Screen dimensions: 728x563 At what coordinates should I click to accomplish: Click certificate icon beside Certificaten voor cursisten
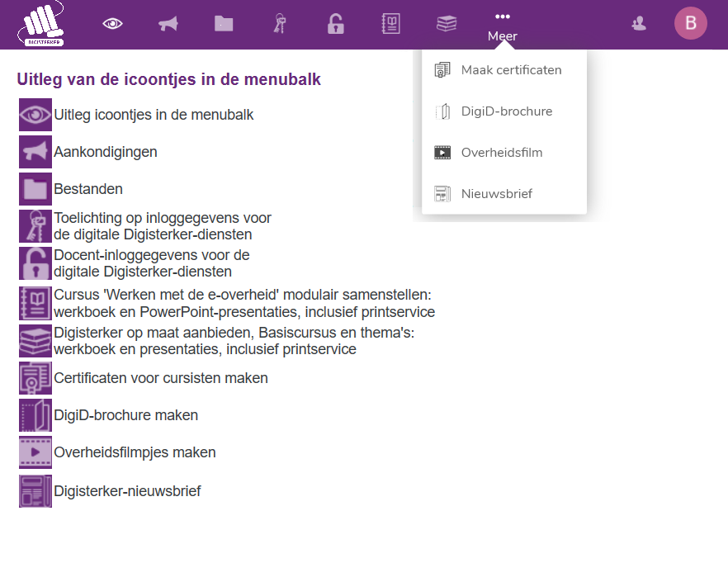pos(35,378)
